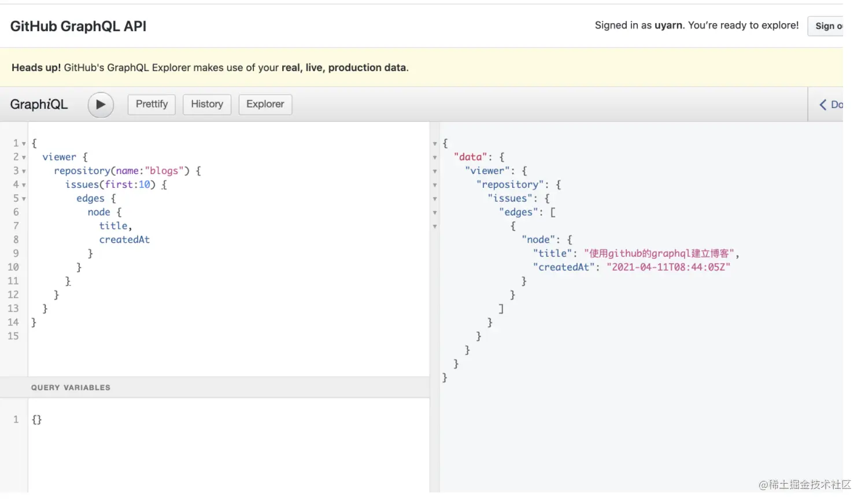Click the Query Variables header bar
The height and width of the screenshot is (504, 865).
[x=214, y=388]
